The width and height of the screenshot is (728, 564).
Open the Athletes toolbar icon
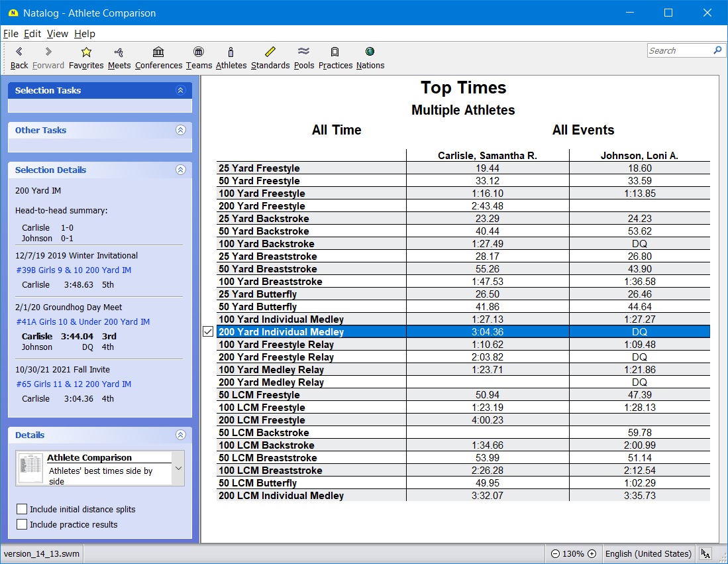(231, 52)
